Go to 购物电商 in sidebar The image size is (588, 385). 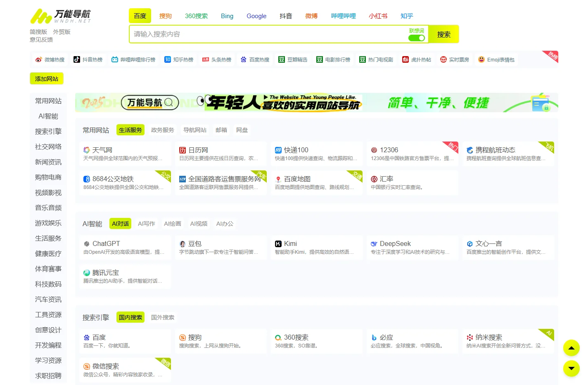pos(48,177)
